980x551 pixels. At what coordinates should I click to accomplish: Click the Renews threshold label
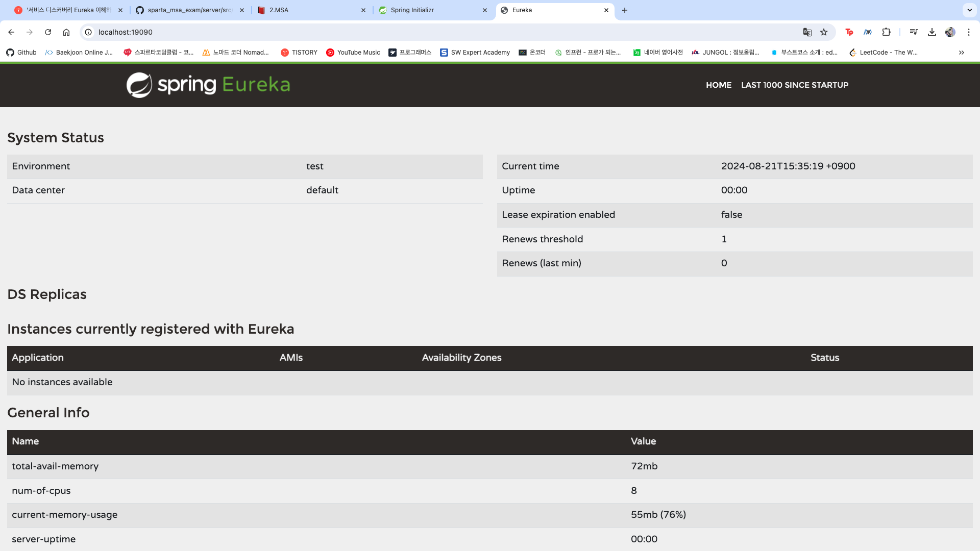(x=542, y=239)
